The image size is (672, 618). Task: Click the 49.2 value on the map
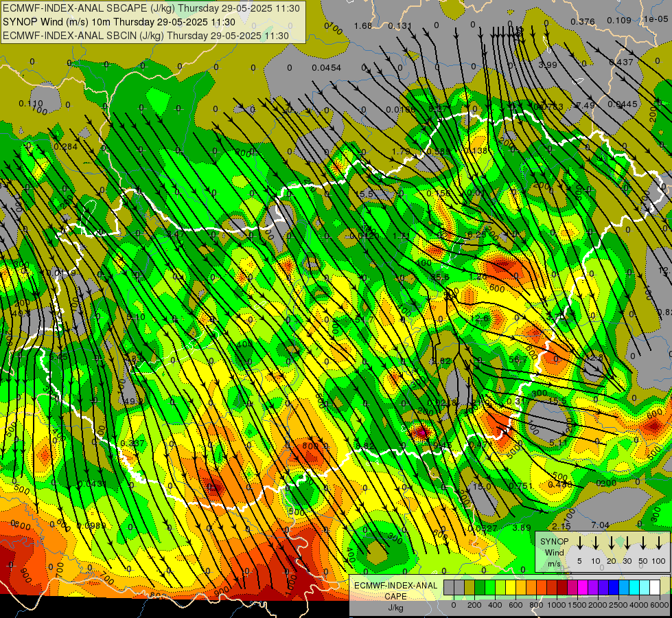[x=133, y=402]
